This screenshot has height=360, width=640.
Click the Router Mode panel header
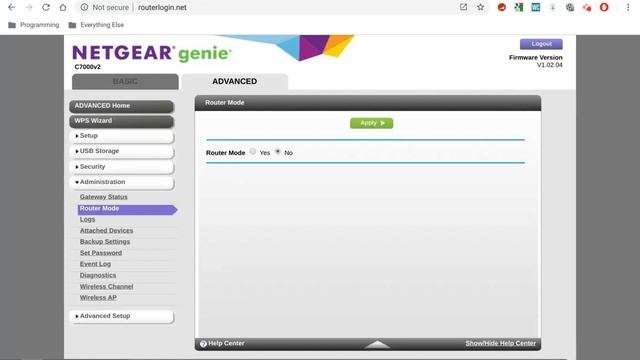(x=368, y=103)
